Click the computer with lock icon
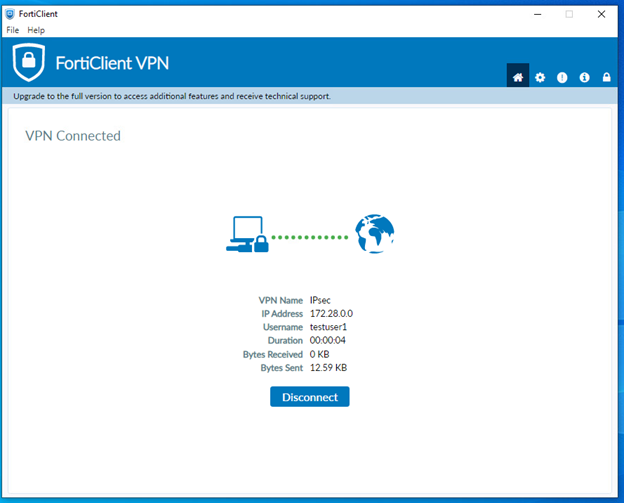Image resolution: width=624 pixels, height=503 pixels. [245, 235]
